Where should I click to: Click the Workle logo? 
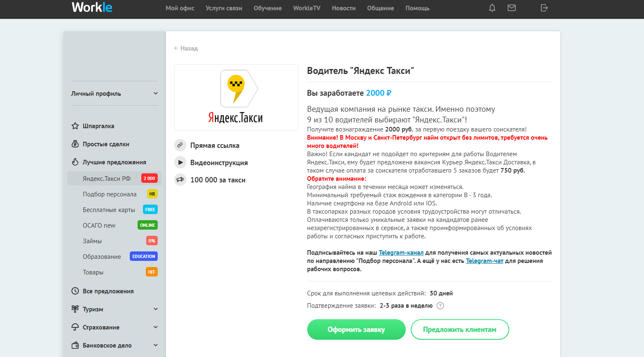coord(92,7)
